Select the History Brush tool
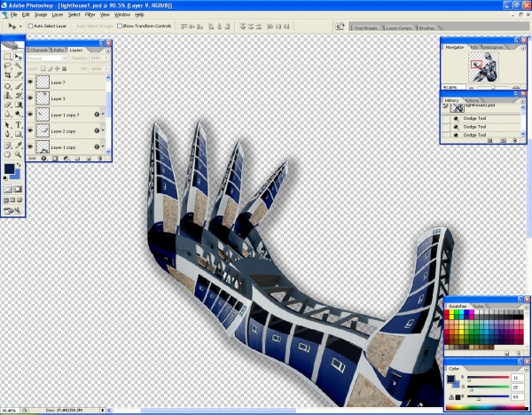 point(19,96)
